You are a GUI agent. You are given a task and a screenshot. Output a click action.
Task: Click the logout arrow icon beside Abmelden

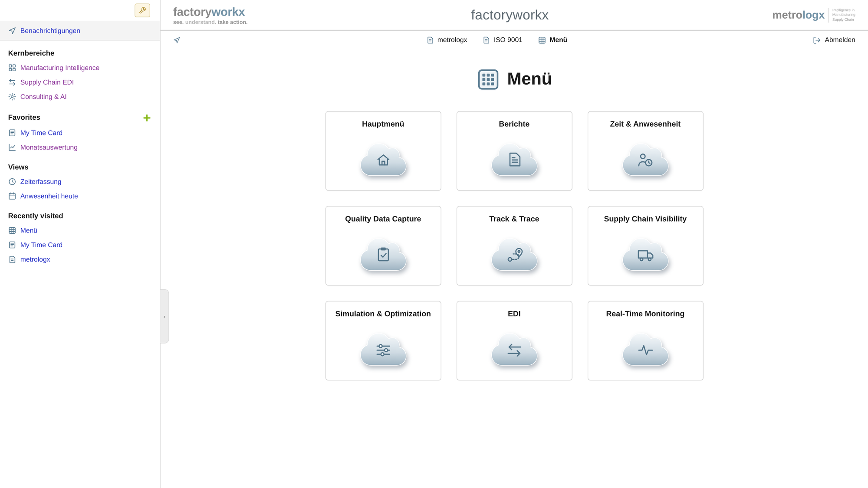tap(817, 40)
